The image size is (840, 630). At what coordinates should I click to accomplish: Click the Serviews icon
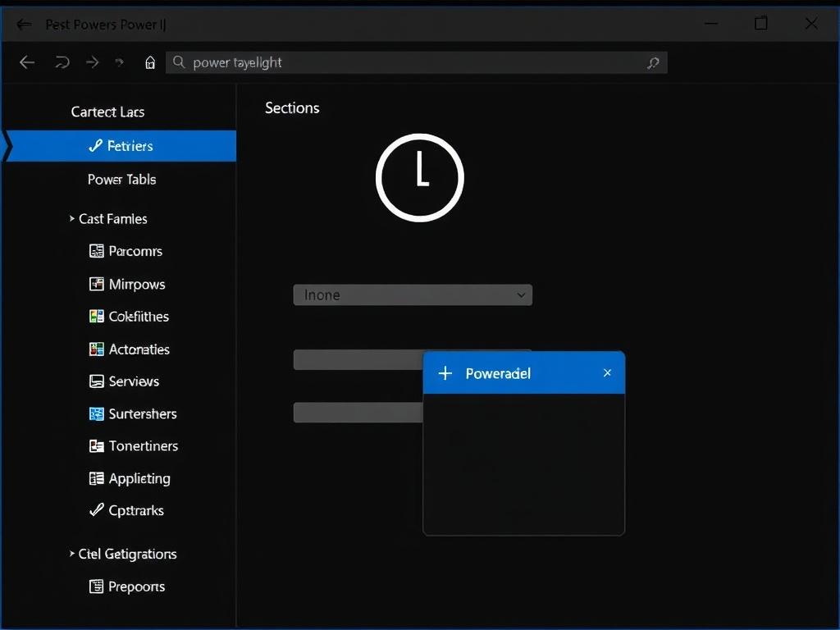96,381
